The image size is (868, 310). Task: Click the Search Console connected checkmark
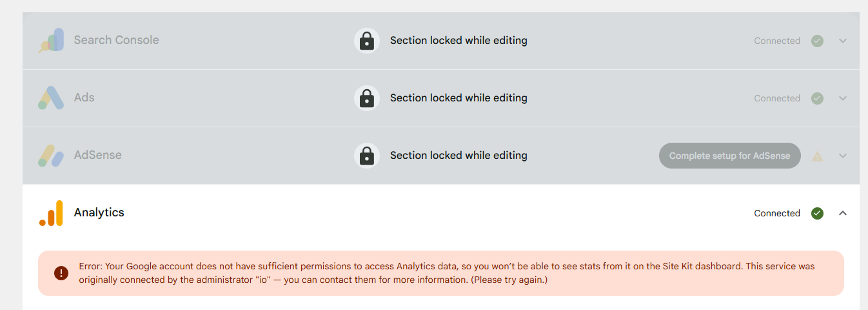pos(817,41)
